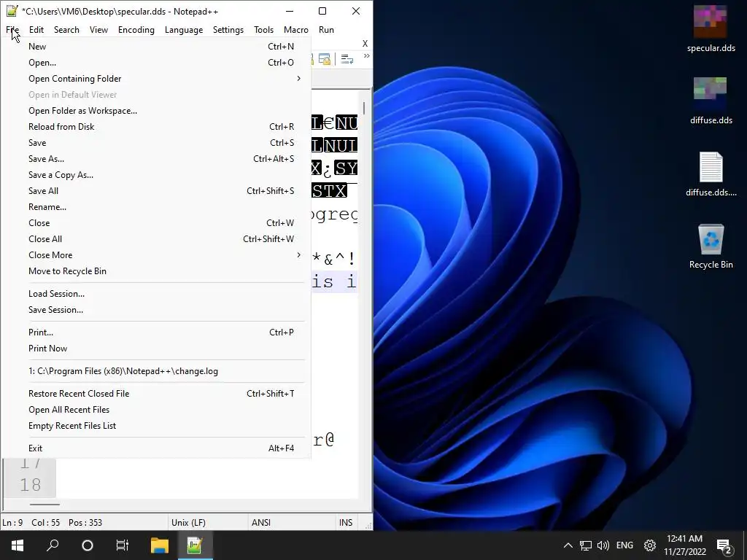Select Save a Copy As...
Image resolution: width=747 pixels, height=560 pixels.
(x=155, y=175)
